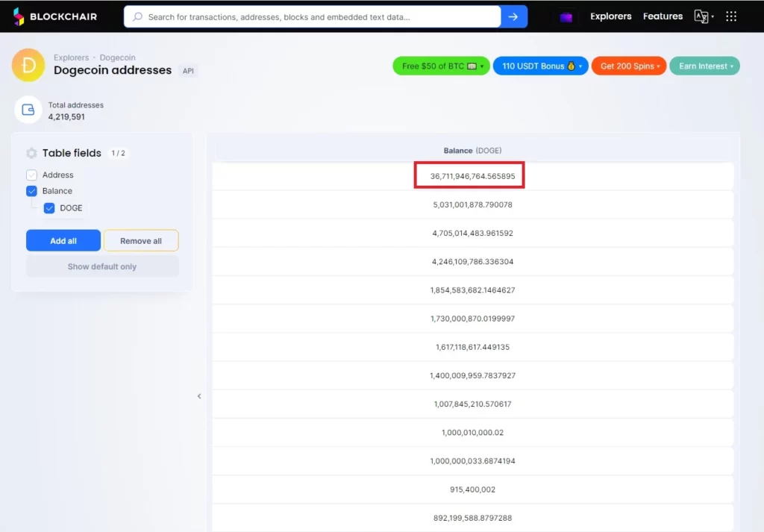Click the purple wallet icon in navbar
This screenshot has width=764, height=532.
(x=567, y=16)
